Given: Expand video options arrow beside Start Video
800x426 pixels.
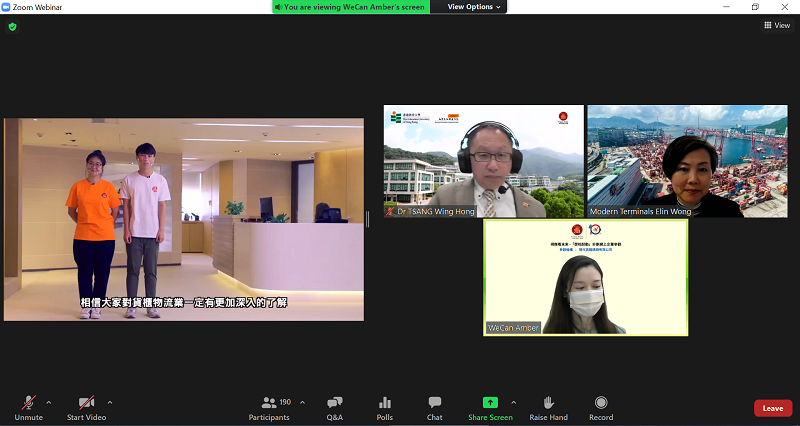Looking at the screenshot, I should coord(110,402).
